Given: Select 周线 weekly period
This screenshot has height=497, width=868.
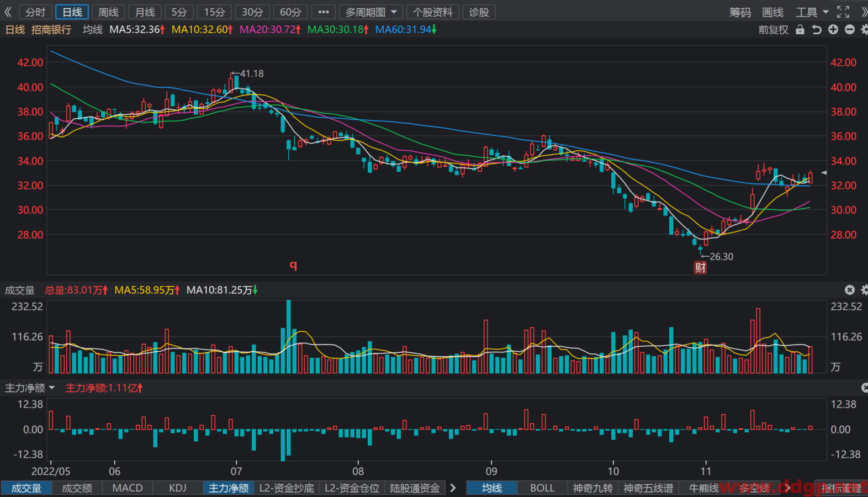Looking at the screenshot, I should point(108,12).
